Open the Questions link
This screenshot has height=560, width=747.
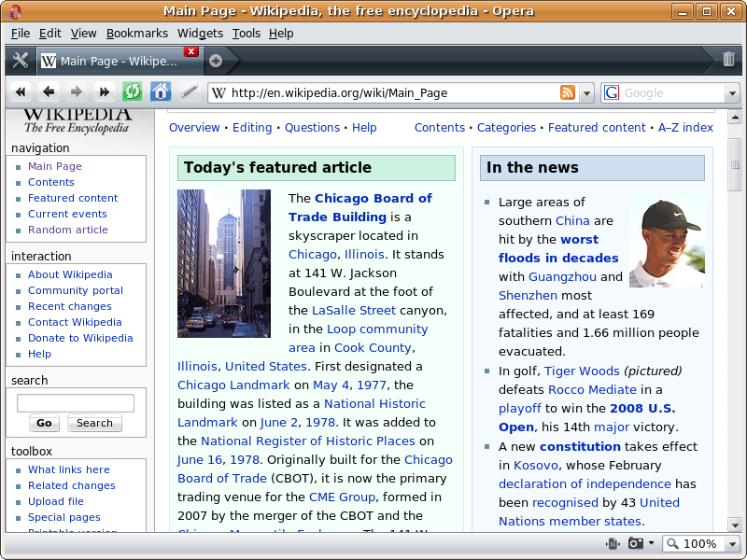312,128
